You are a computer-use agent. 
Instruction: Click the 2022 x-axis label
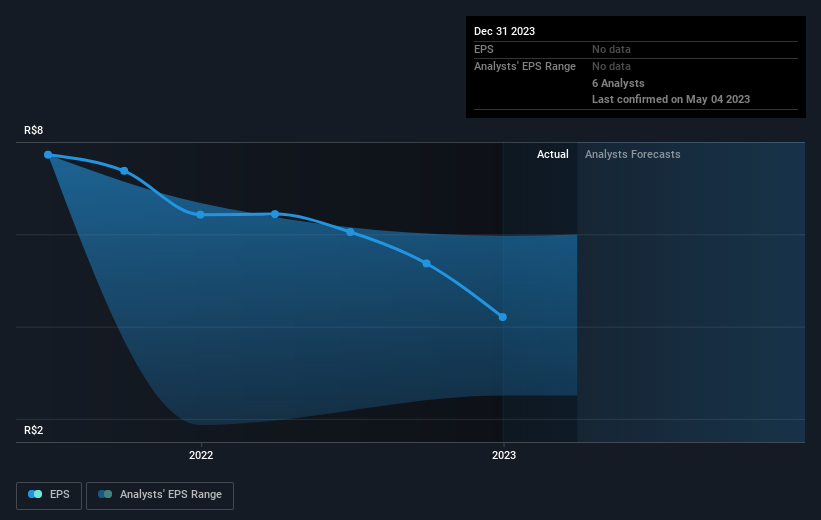click(201, 455)
